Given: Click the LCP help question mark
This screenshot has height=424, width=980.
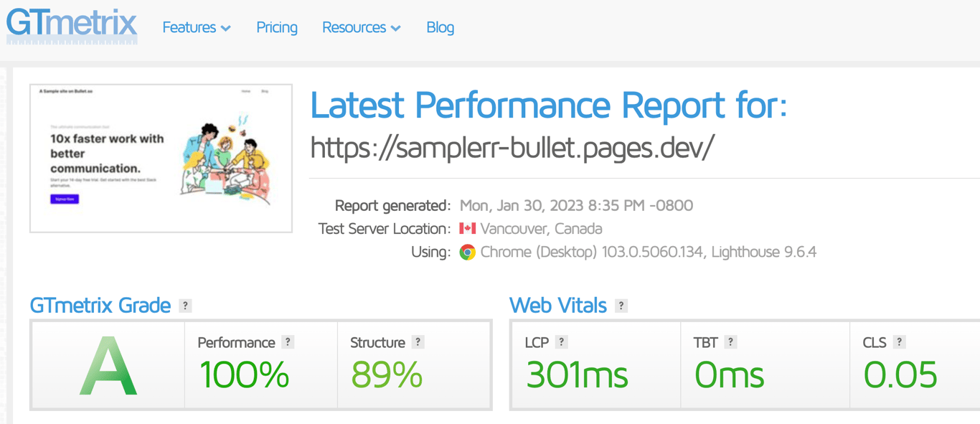Looking at the screenshot, I should [x=561, y=342].
